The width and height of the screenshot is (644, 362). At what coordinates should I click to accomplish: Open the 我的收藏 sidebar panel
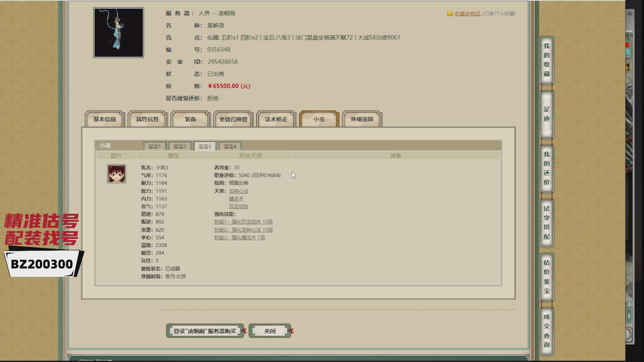[546, 60]
